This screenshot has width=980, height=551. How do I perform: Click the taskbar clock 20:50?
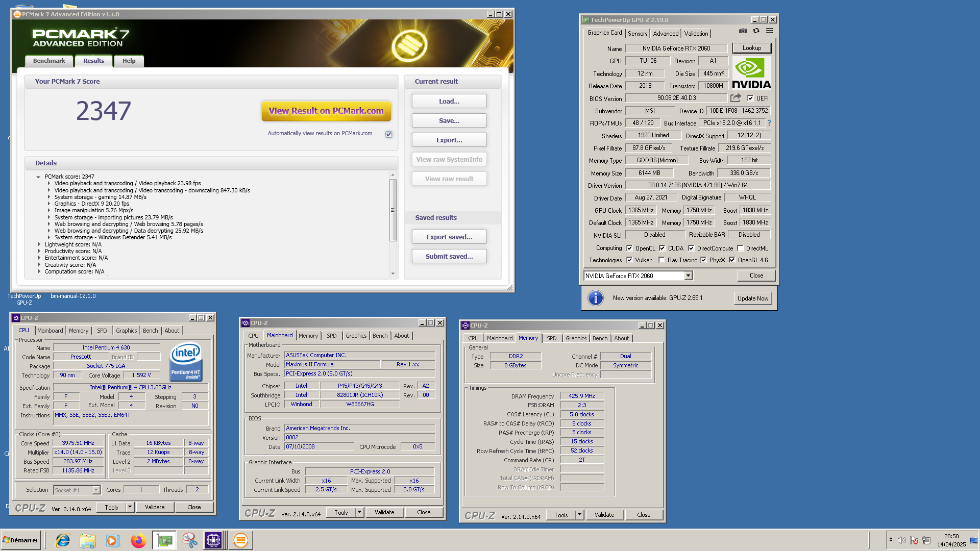pyautogui.click(x=951, y=536)
